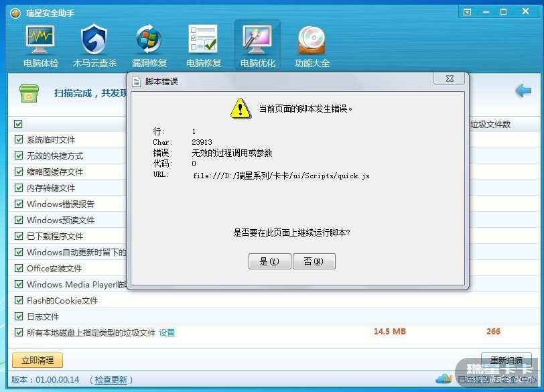Screen dimensions: 544x392
Task: Click the Flash的Cookie文件 row label
Action: tap(62, 300)
